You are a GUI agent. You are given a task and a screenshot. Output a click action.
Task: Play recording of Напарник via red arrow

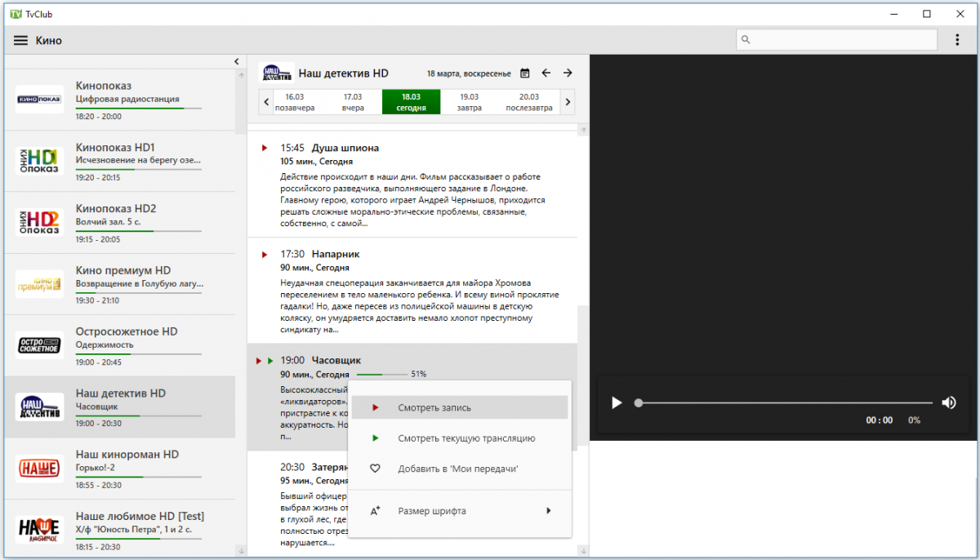tap(265, 254)
